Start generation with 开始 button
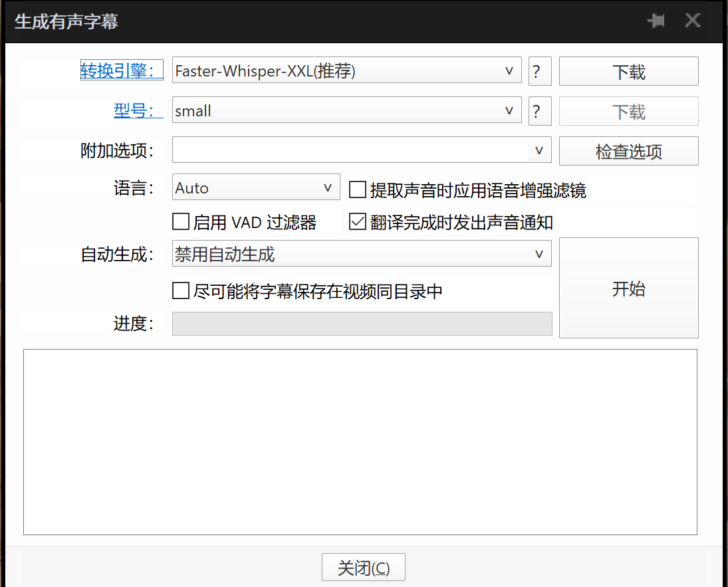 tap(629, 288)
